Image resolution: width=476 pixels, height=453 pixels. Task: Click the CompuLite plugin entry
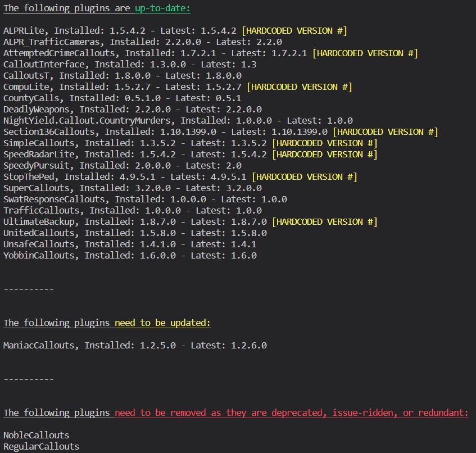click(x=178, y=87)
